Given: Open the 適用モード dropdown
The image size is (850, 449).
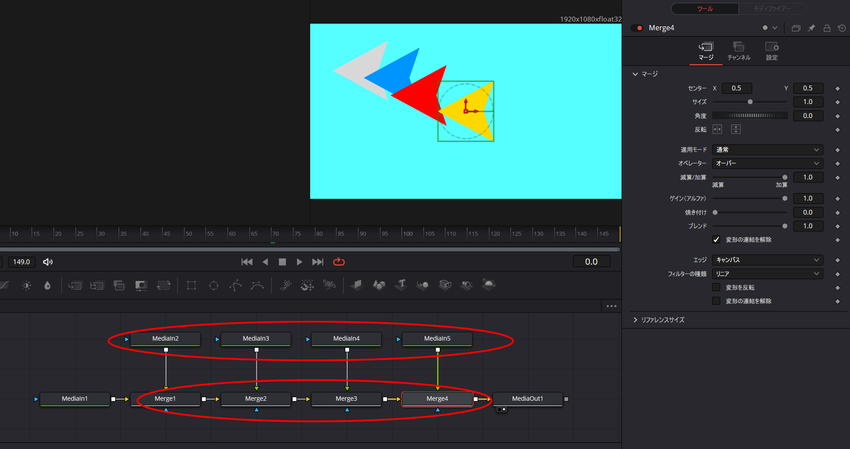Looking at the screenshot, I should 768,150.
